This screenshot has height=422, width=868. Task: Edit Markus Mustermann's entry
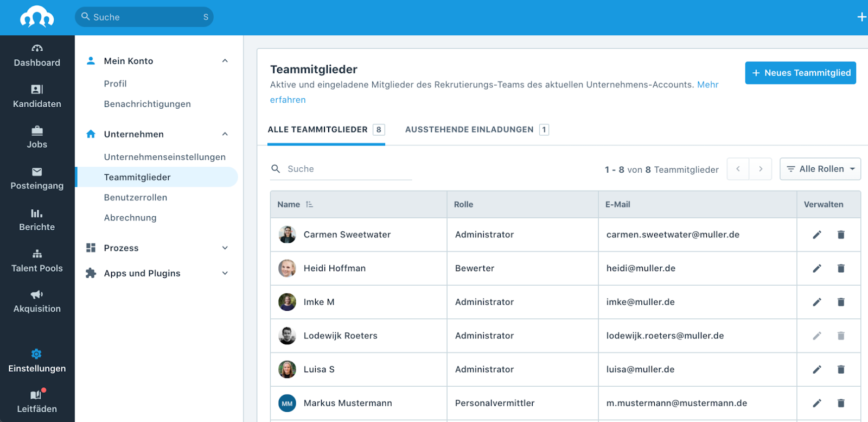coord(817,403)
